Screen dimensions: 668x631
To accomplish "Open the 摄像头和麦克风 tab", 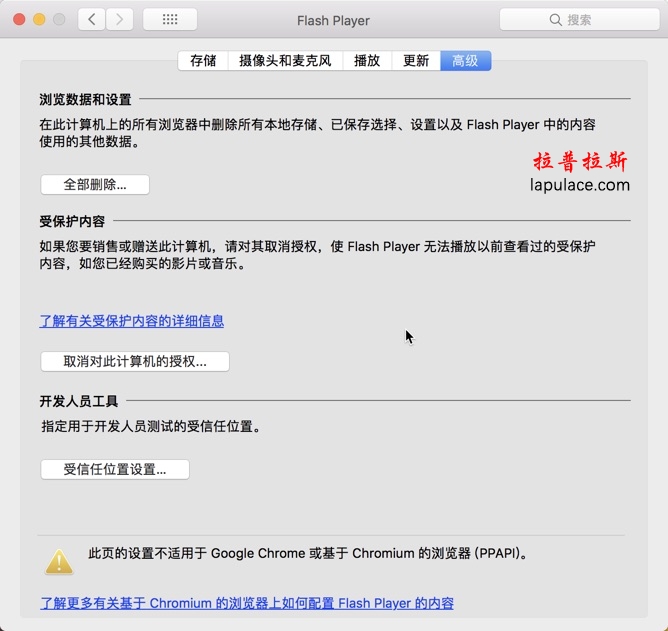I will pos(285,61).
